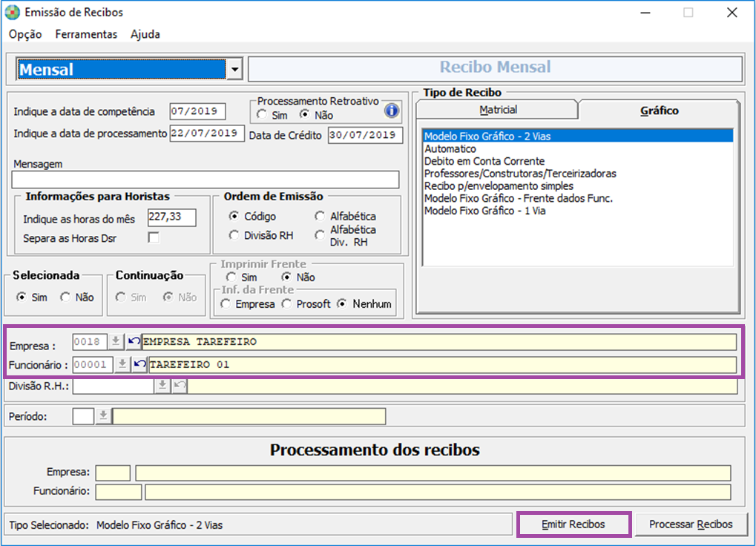Viewport: 756px width, 546px height.
Task: Select Não under Selecionada
Action: point(65,297)
